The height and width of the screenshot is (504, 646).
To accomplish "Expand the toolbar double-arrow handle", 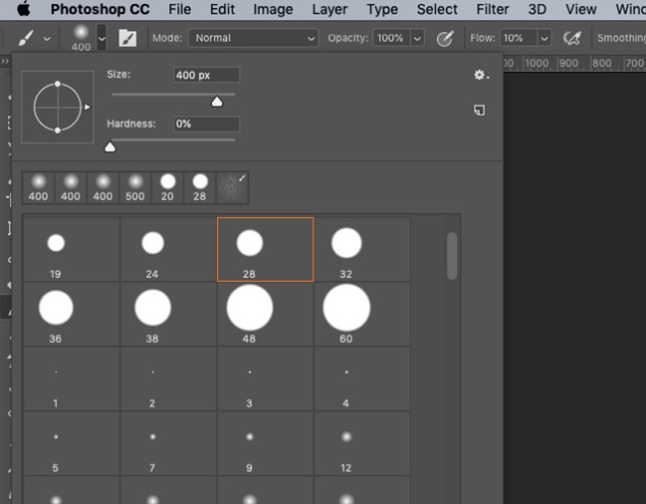I will (x=5, y=61).
